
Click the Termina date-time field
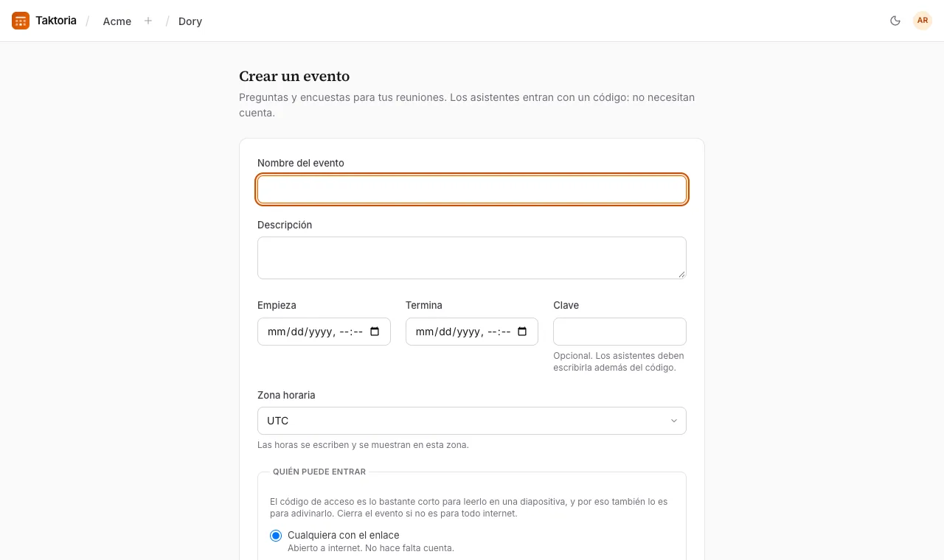click(x=472, y=332)
